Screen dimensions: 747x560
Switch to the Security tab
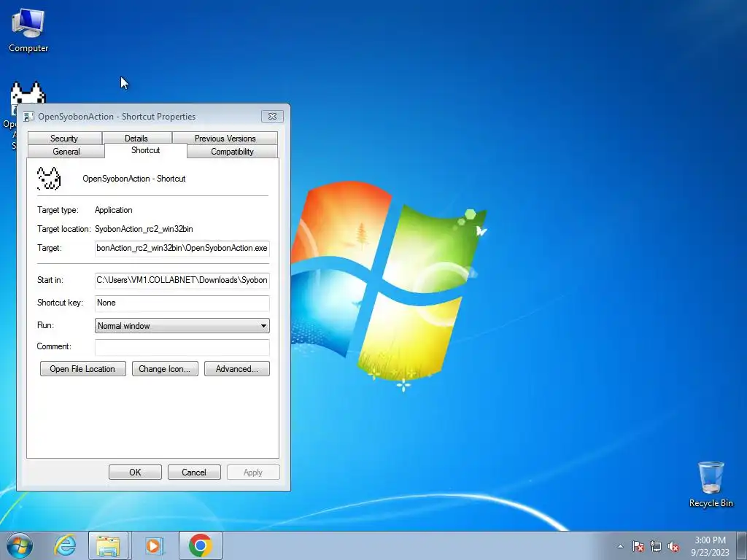(64, 138)
